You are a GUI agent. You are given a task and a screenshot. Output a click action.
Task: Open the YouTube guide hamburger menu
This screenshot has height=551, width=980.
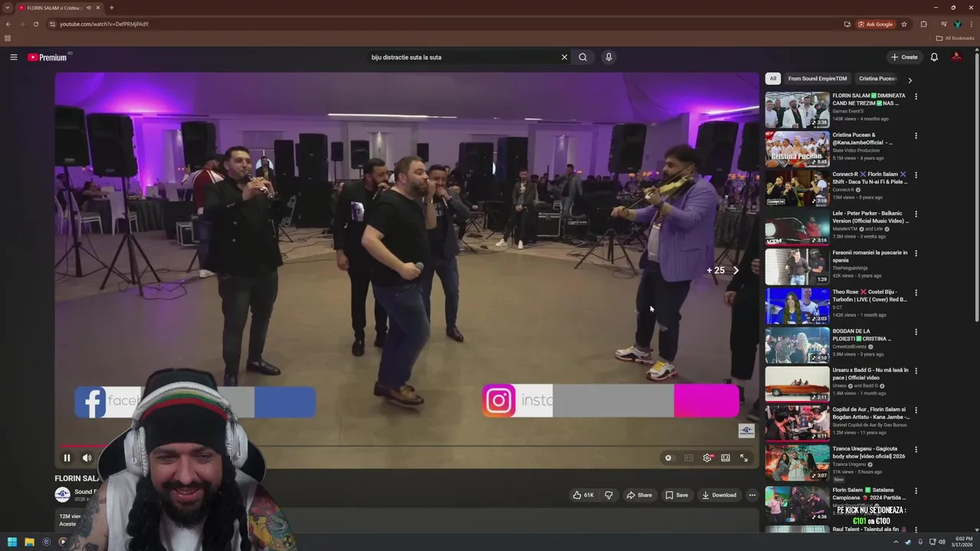pyautogui.click(x=13, y=57)
